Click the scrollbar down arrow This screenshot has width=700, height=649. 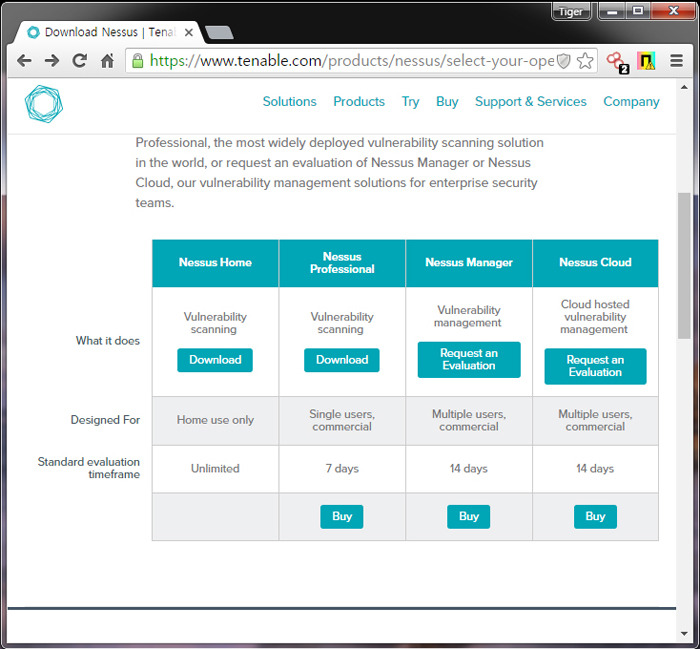click(x=684, y=633)
